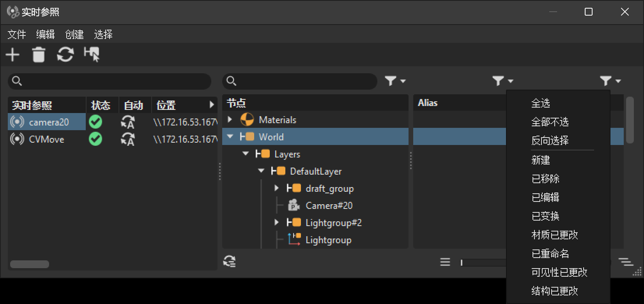Click the Materials sphere icon
The width and height of the screenshot is (644, 304).
(247, 120)
